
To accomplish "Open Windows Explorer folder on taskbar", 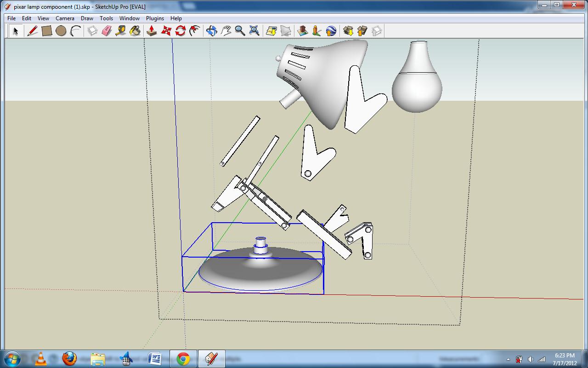I will pos(98,359).
